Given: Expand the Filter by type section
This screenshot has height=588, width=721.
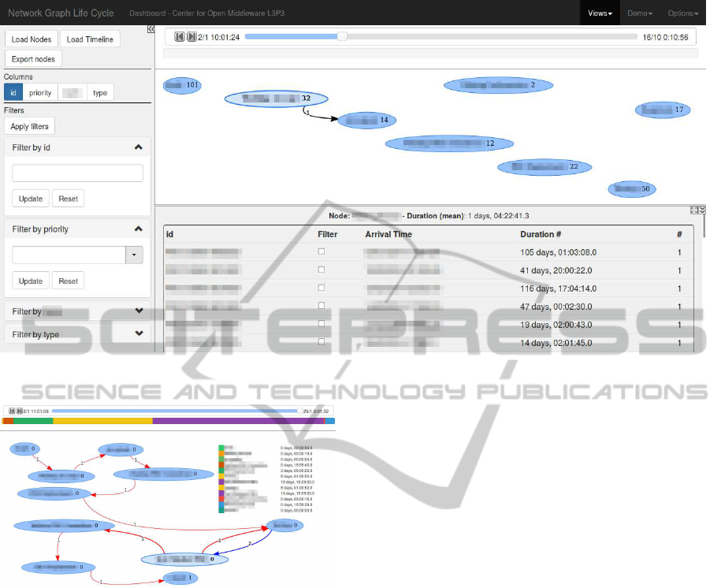Looking at the screenshot, I should point(139,334).
